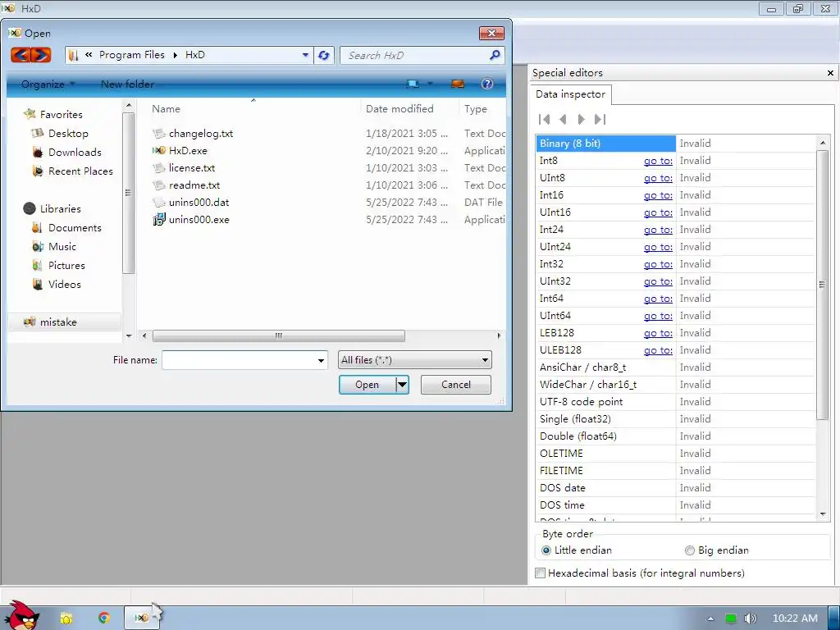Change the view with the views icon
Screen dimensions: 840x630
412,84
